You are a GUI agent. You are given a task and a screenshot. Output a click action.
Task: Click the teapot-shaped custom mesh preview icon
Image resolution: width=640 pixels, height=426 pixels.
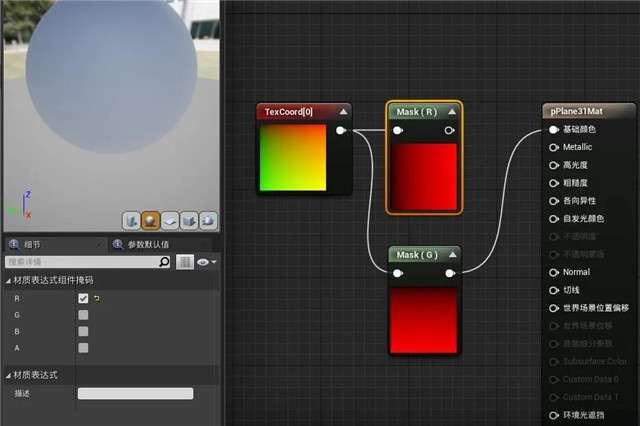coord(207,220)
